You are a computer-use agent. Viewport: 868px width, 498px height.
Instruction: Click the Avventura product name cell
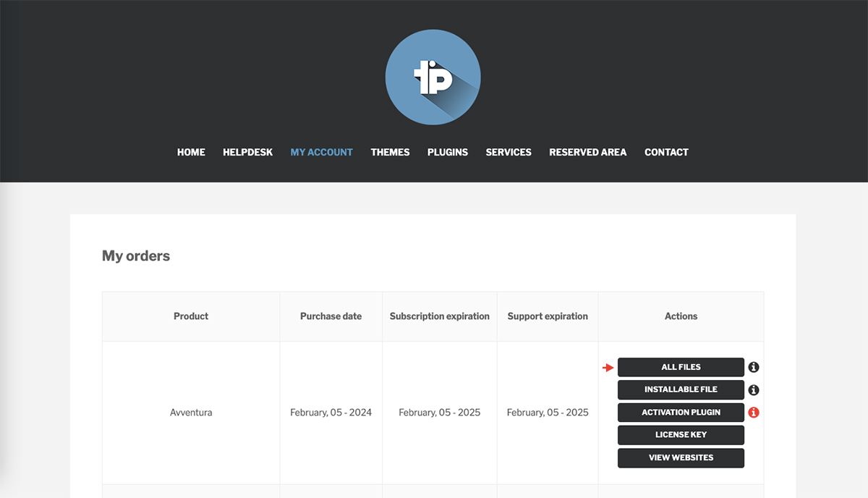(x=191, y=413)
